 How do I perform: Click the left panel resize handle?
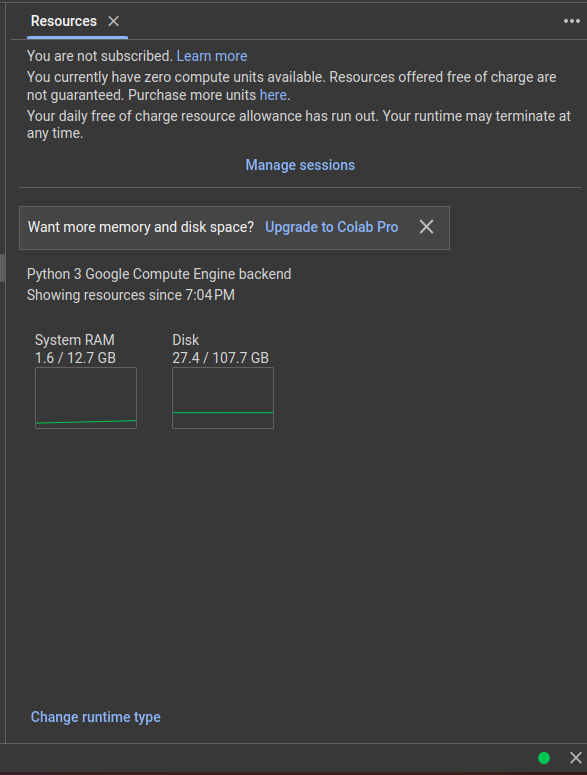[2, 267]
